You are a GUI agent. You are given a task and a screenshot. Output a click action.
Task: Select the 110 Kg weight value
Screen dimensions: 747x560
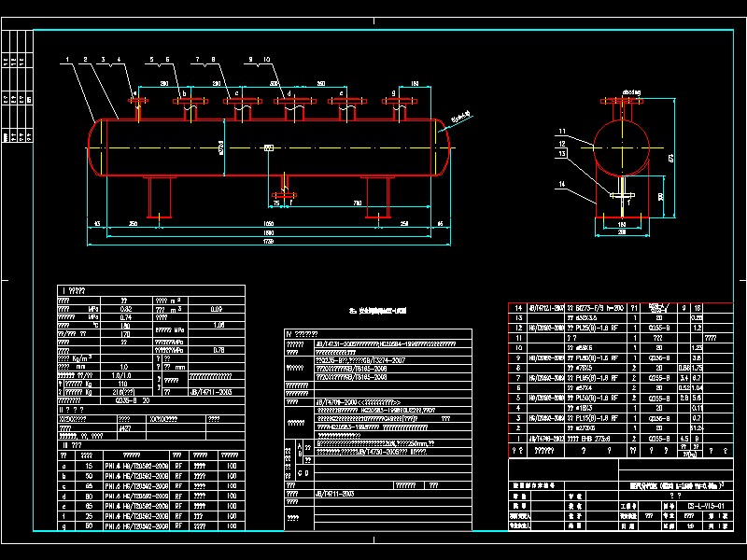pos(123,384)
